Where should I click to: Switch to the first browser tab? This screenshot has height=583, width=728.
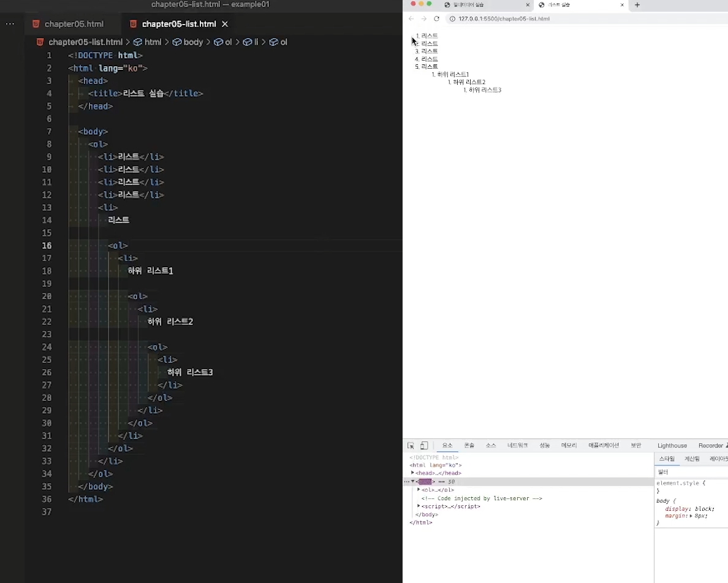(x=487, y=5)
